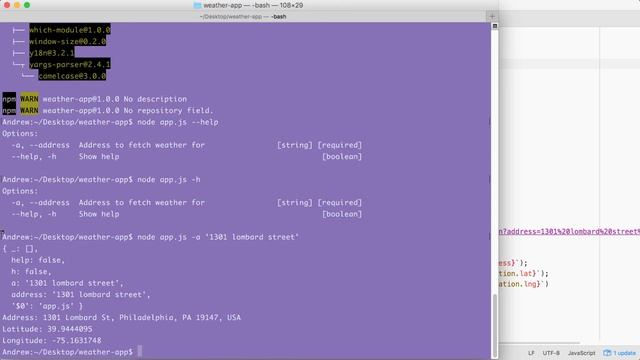Click the LF line ending indicator in editor
The height and width of the screenshot is (360, 640).
(531, 353)
